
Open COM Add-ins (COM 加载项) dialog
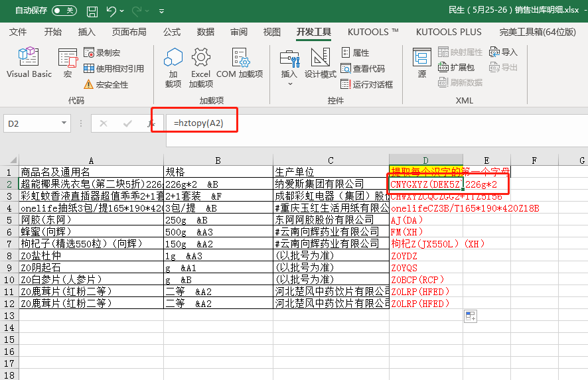point(240,62)
